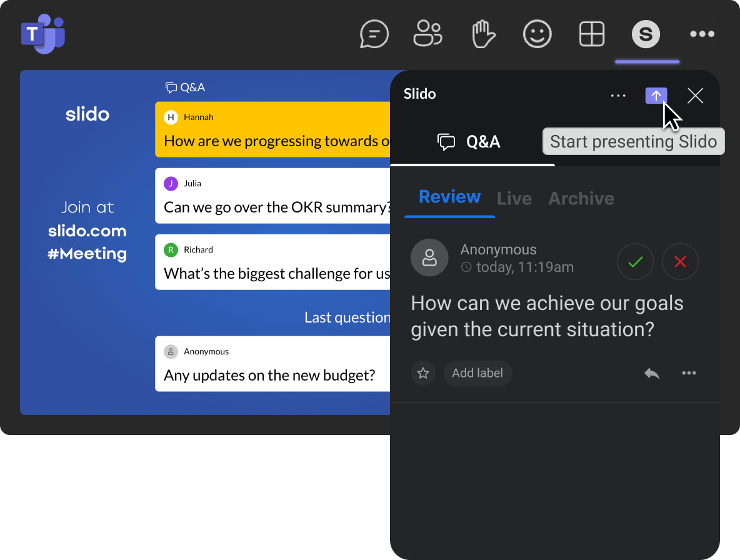
Task: Approve the anonymous question with the green check
Action: pos(635,262)
